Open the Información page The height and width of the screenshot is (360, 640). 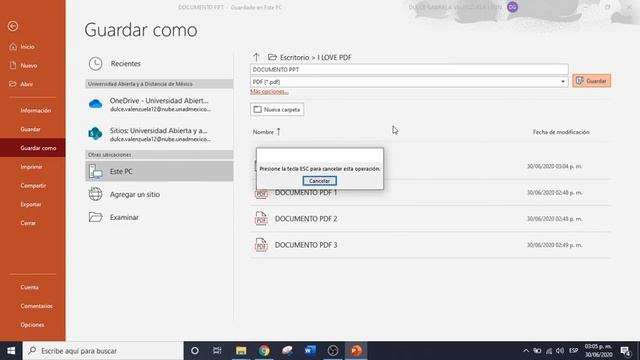tap(36, 111)
